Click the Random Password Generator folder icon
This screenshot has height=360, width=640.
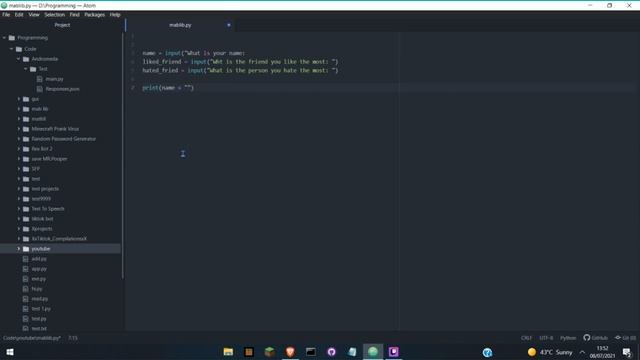pos(26,139)
